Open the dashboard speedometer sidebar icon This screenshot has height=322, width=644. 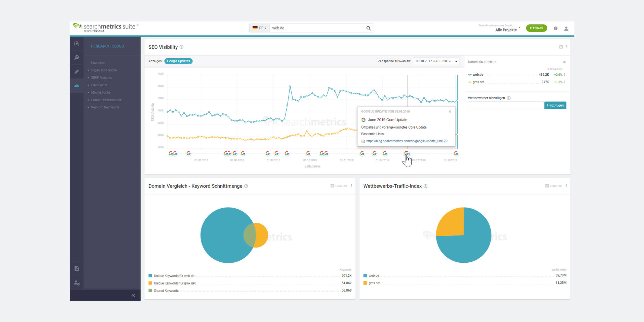tap(77, 44)
